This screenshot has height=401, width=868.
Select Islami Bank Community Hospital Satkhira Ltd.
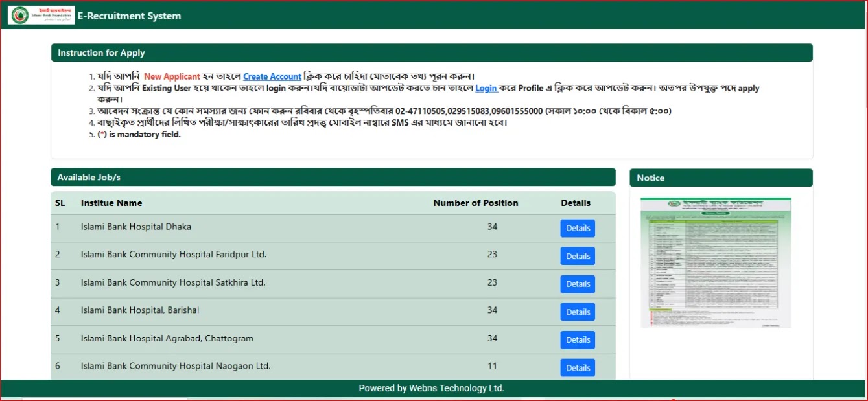click(173, 282)
